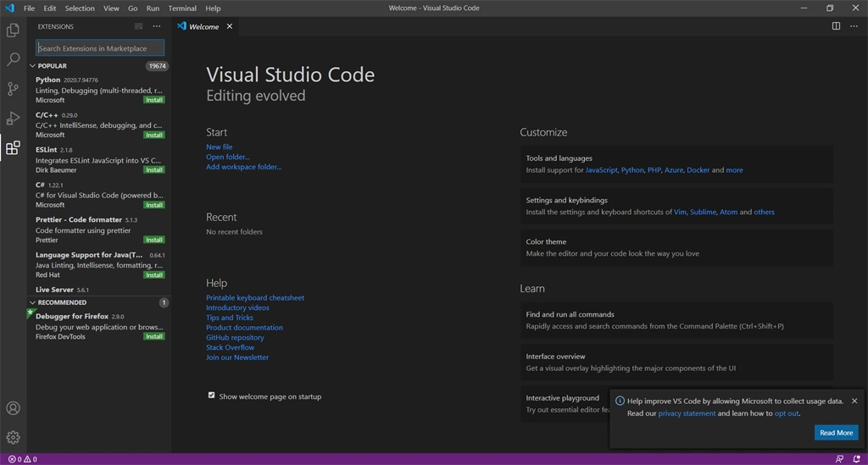Install the Python extension
The height and width of the screenshot is (465, 868).
pos(154,100)
